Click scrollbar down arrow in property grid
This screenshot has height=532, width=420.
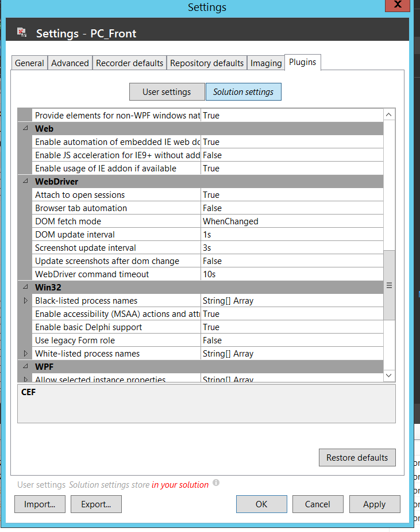click(x=389, y=376)
